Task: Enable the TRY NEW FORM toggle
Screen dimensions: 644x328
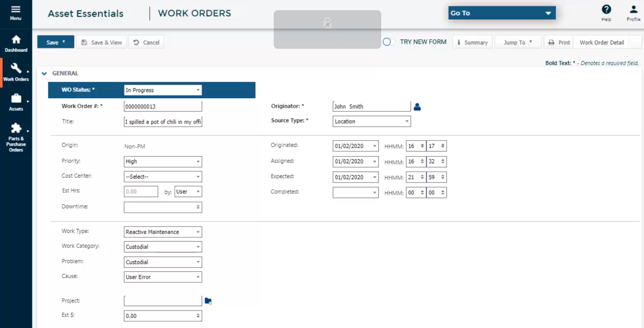Action: click(x=389, y=42)
